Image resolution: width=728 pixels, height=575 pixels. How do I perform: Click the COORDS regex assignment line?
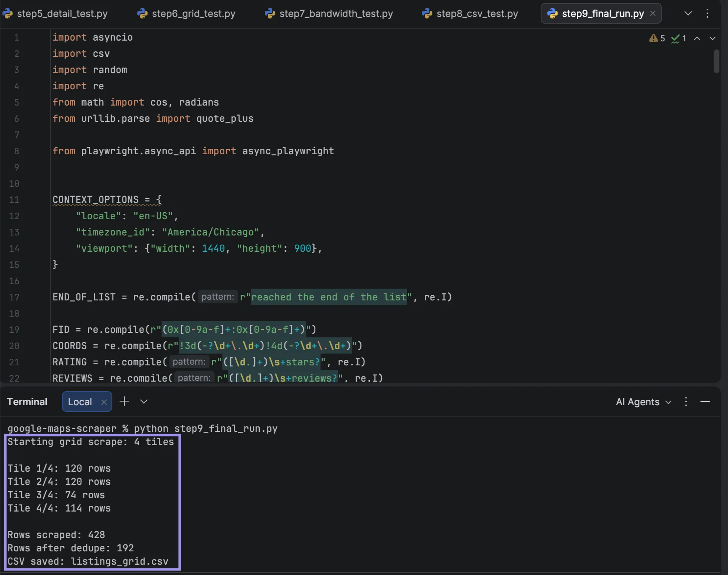point(207,346)
